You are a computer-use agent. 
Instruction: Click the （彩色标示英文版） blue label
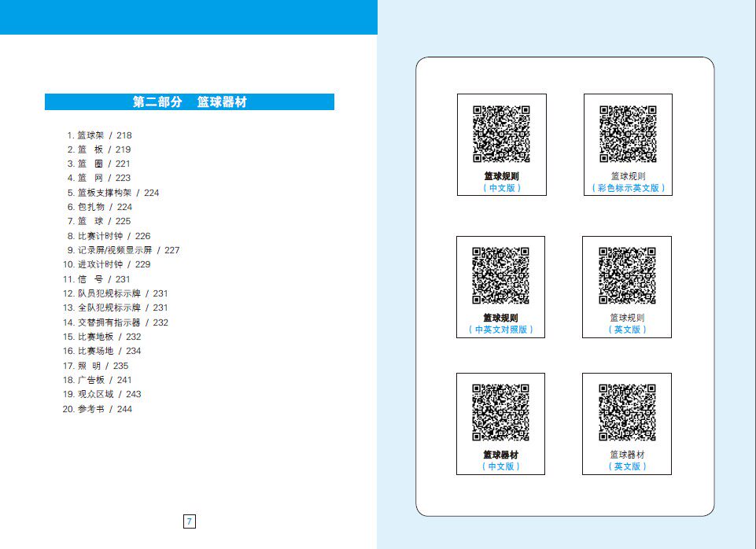(629, 188)
